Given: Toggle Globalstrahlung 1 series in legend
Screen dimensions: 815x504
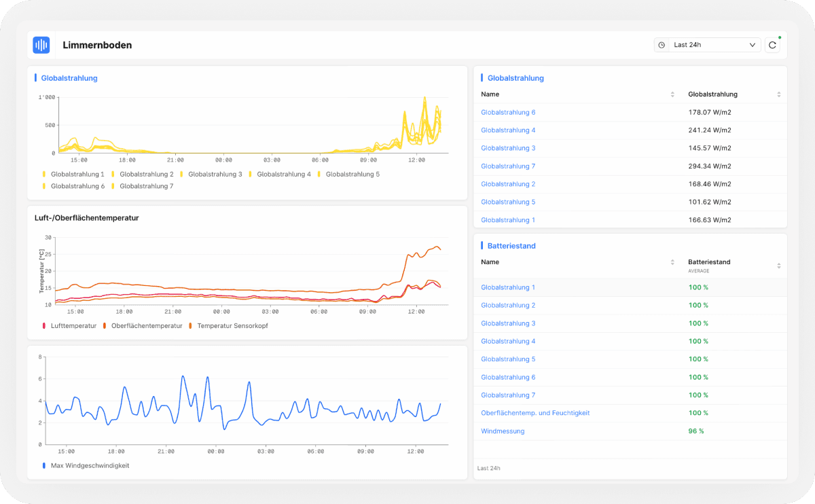Looking at the screenshot, I should (73, 175).
